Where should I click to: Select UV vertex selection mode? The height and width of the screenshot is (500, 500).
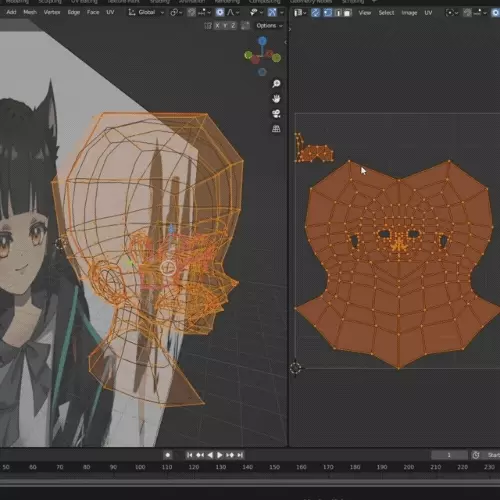(x=328, y=13)
